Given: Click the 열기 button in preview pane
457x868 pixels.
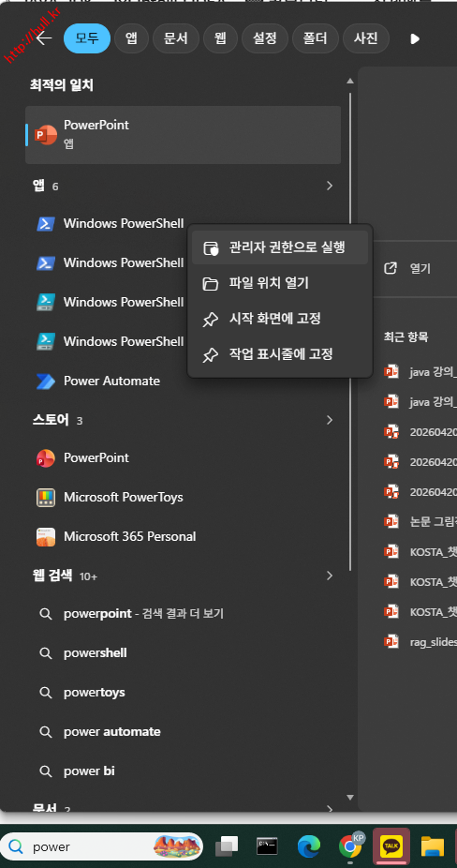Looking at the screenshot, I should (x=407, y=268).
